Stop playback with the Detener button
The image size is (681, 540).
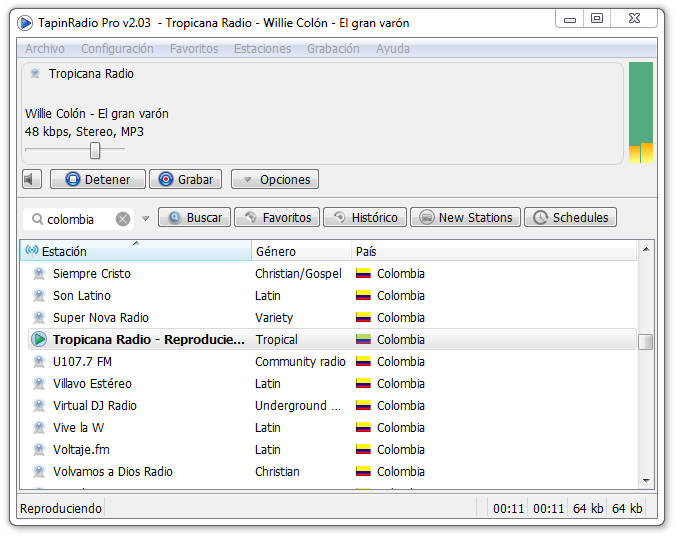tap(98, 179)
